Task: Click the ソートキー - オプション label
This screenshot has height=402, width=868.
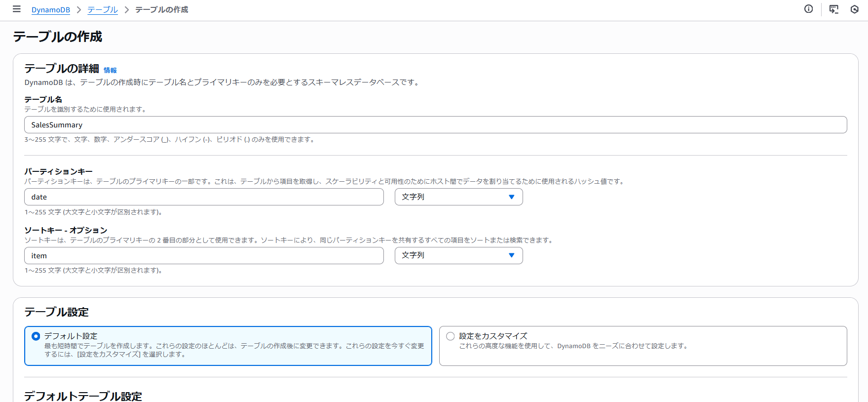Action: pyautogui.click(x=66, y=230)
